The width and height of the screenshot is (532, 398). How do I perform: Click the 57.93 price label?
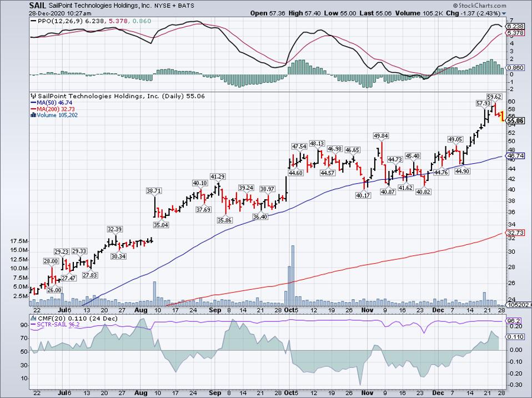(483, 103)
